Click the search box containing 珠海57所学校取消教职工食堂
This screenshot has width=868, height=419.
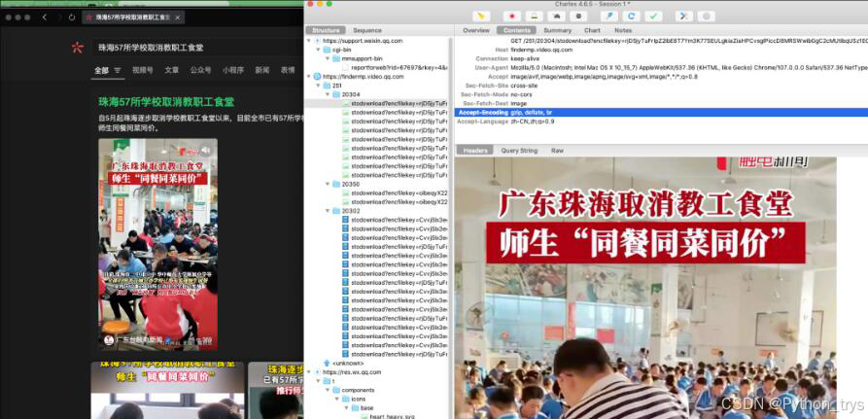click(x=199, y=48)
